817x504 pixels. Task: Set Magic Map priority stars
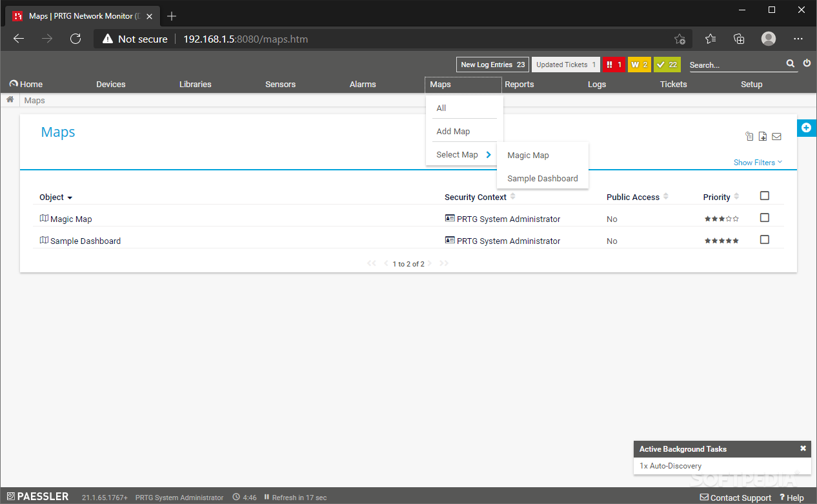721,219
